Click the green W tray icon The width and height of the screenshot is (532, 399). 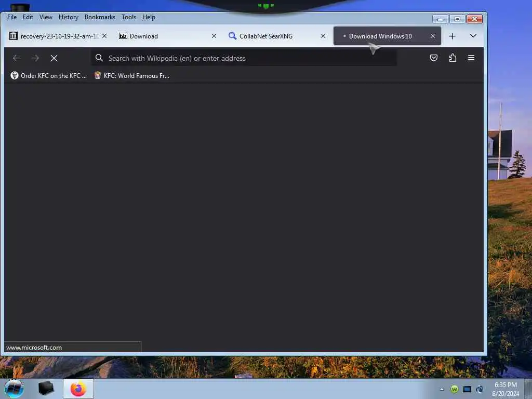pos(454,389)
